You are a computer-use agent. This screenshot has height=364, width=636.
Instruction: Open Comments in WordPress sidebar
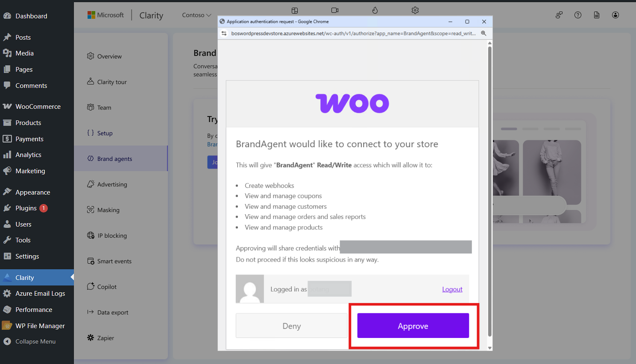37,85
